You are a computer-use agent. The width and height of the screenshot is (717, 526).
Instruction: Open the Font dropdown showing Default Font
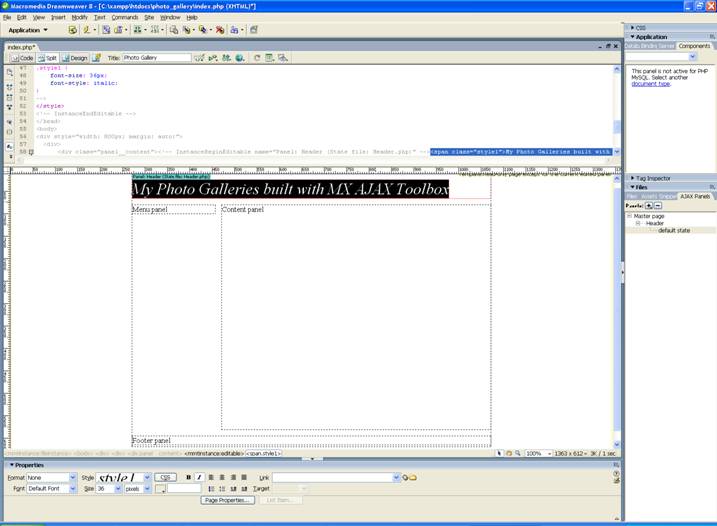pos(72,489)
